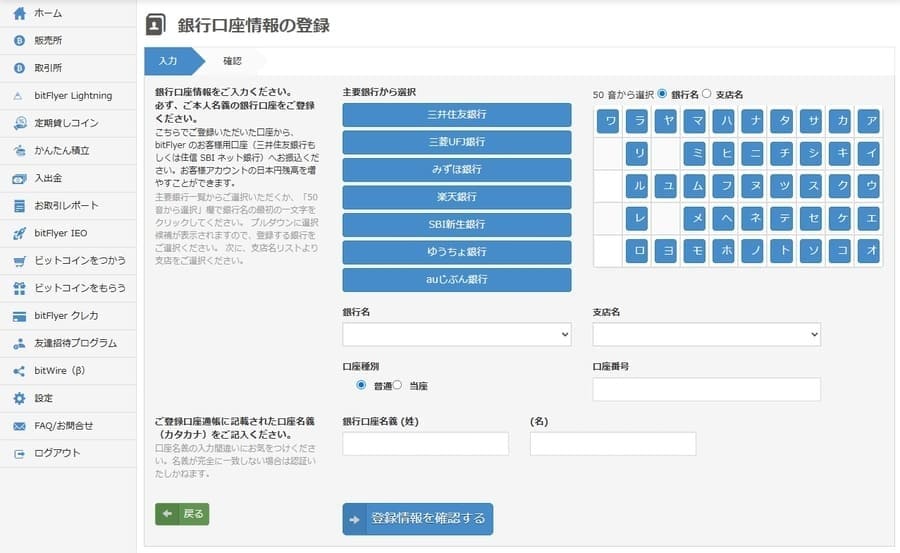Open the 銀行名 dropdown
900x553 pixels.
(x=457, y=334)
